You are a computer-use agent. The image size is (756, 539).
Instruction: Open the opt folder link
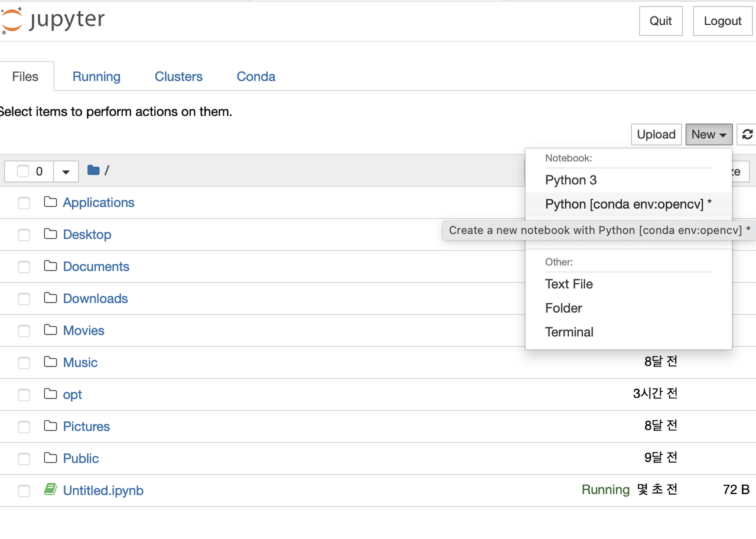73,394
